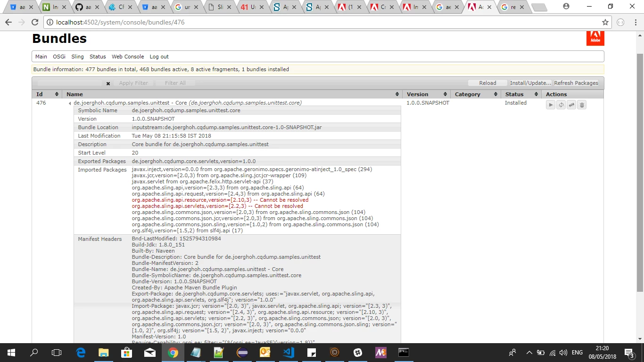
Task: Click the Adobe logo
Action: point(595,38)
